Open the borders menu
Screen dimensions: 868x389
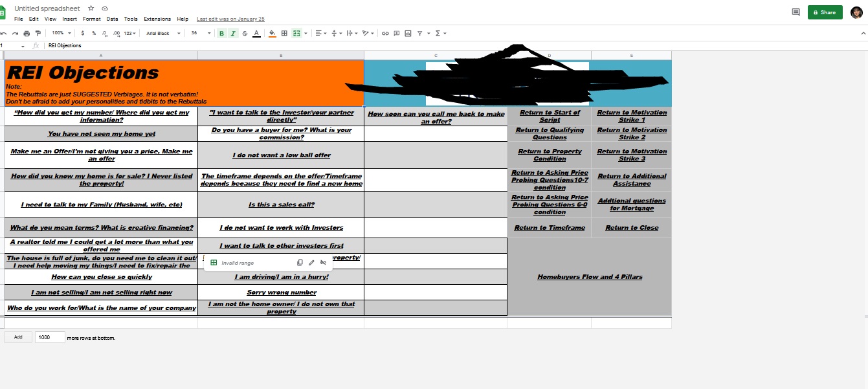coord(284,33)
